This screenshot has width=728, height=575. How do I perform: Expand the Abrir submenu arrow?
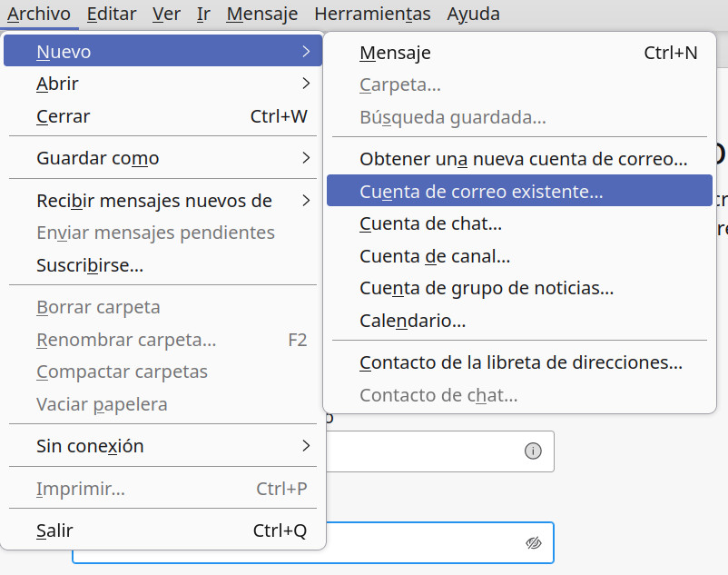pos(306,84)
